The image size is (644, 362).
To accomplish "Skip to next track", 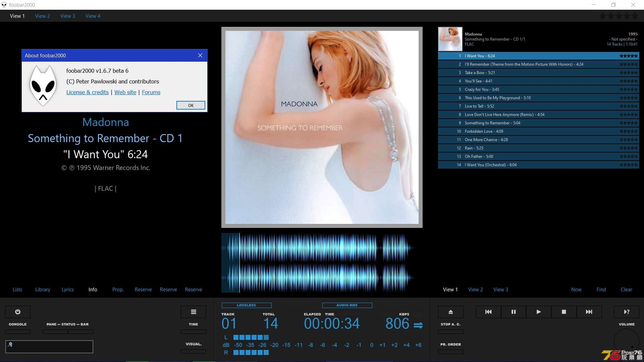I will [589, 312].
